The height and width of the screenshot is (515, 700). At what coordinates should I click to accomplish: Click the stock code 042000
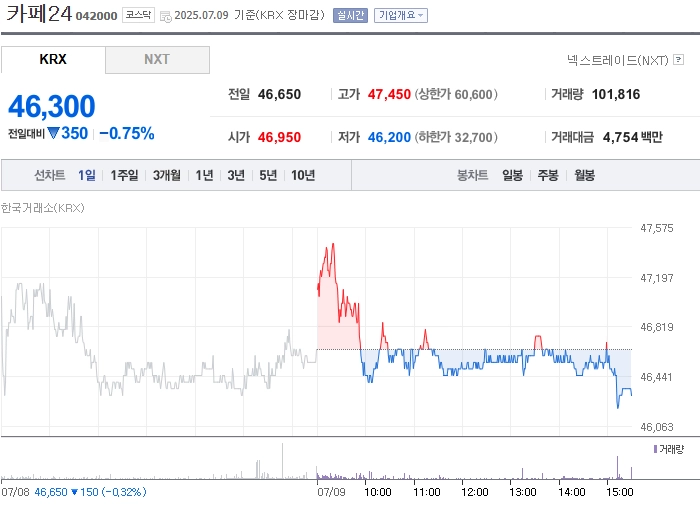pos(96,16)
